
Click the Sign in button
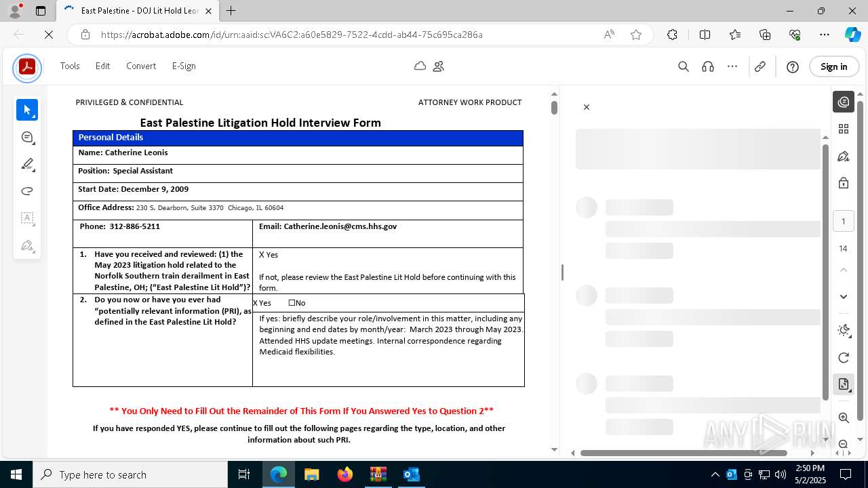pos(834,66)
